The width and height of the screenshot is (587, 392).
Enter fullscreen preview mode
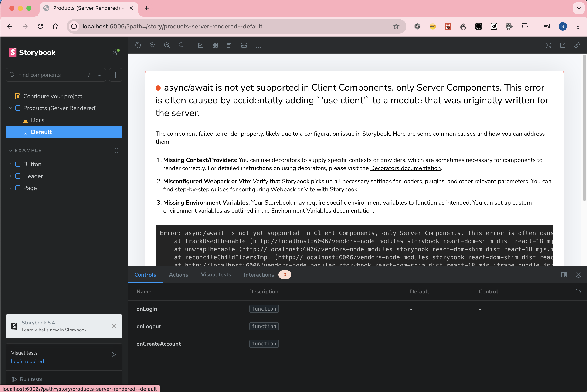pos(548,45)
